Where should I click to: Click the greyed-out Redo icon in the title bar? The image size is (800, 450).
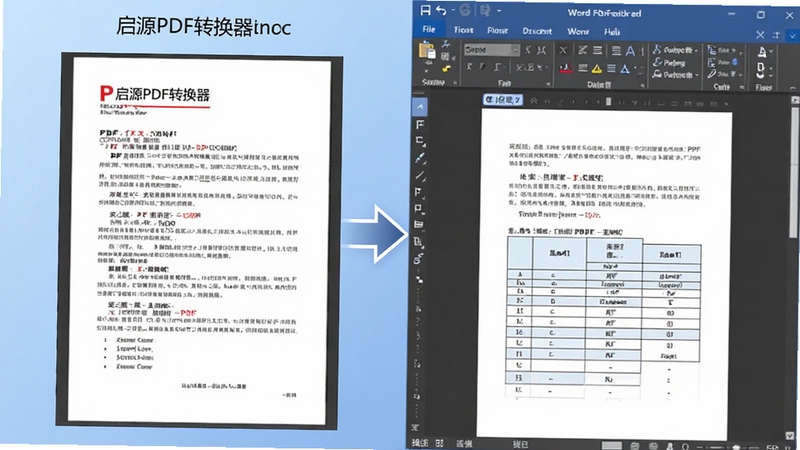pos(465,10)
